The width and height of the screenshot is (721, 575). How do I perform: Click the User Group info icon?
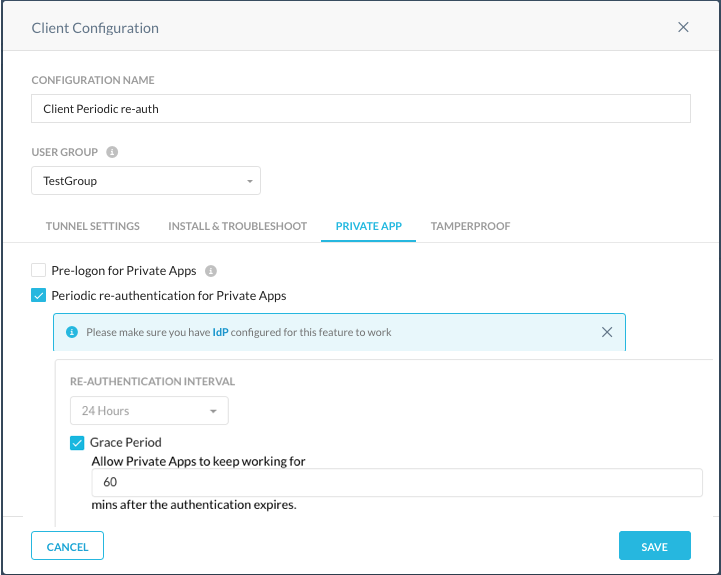(x=112, y=152)
